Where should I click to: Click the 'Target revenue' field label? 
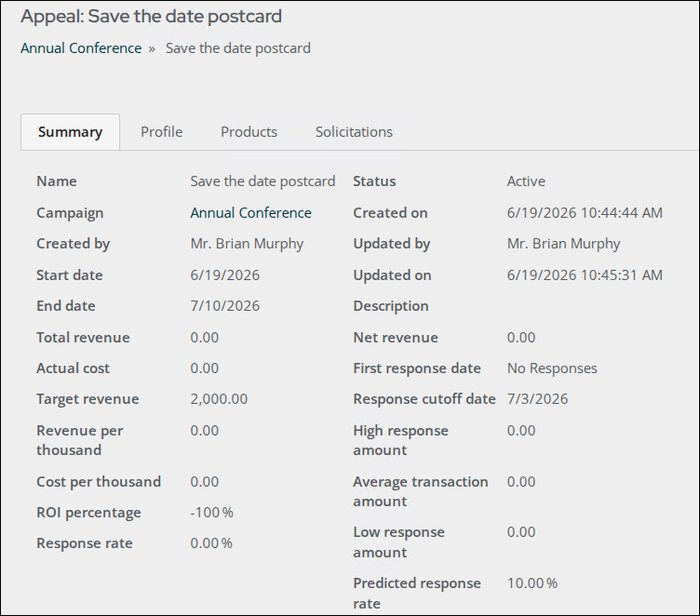pos(87,399)
